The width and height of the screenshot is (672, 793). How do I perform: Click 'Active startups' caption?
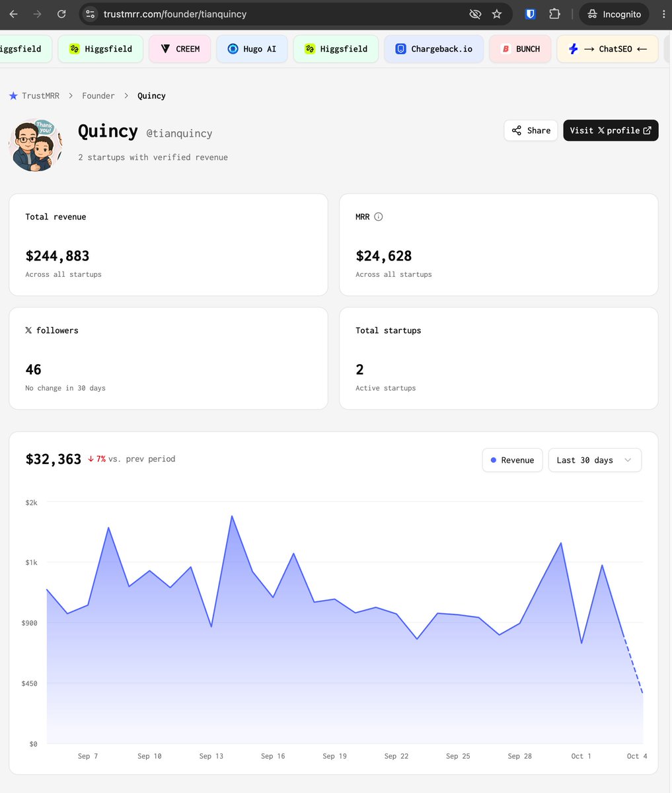tap(386, 388)
